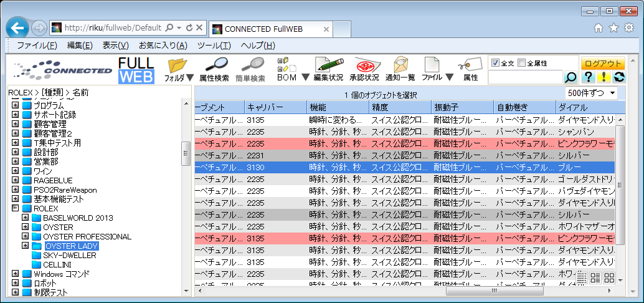Click the table vertical scrollbar thumb
Image resolution: width=644 pixels, height=303 pixels.
click(x=620, y=185)
